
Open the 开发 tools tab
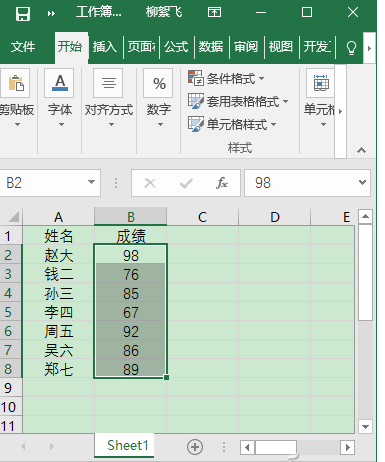pos(317,47)
